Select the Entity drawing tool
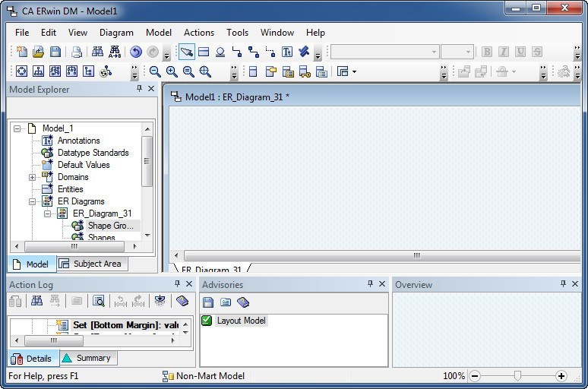The image size is (588, 389). [204, 52]
